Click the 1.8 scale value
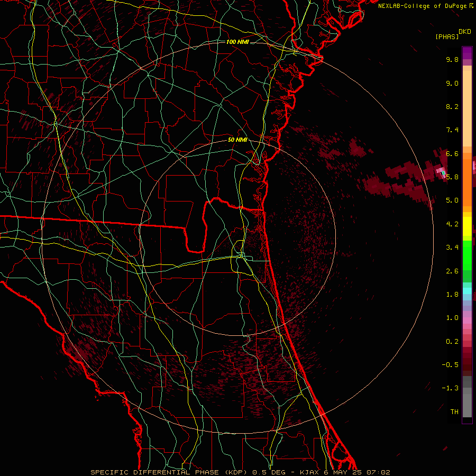This screenshot has width=476, height=476. click(x=452, y=295)
